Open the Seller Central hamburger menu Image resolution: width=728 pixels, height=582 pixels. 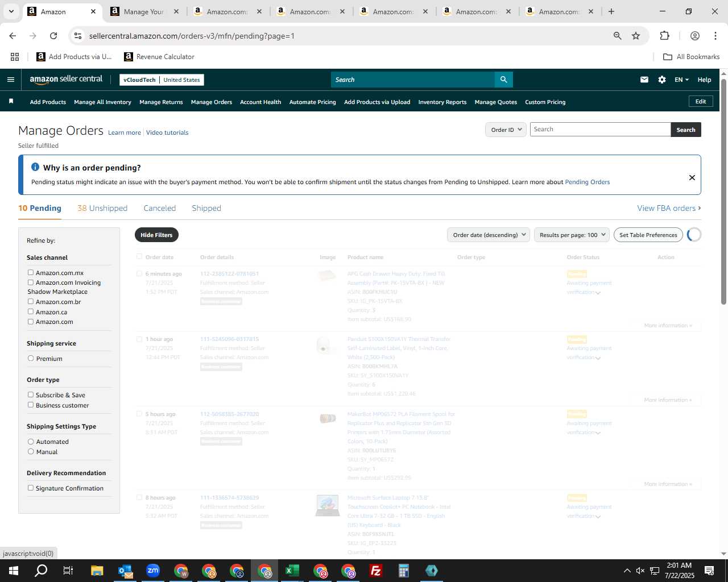[10, 80]
